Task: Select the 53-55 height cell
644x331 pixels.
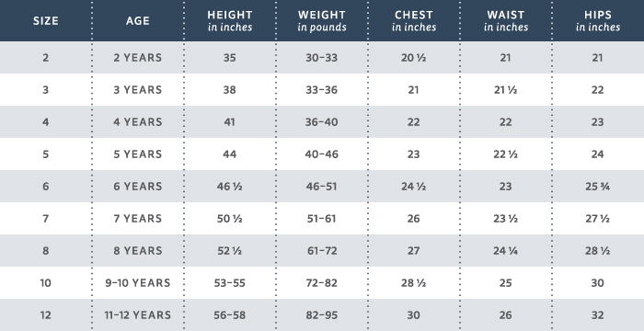Action: 230,283
